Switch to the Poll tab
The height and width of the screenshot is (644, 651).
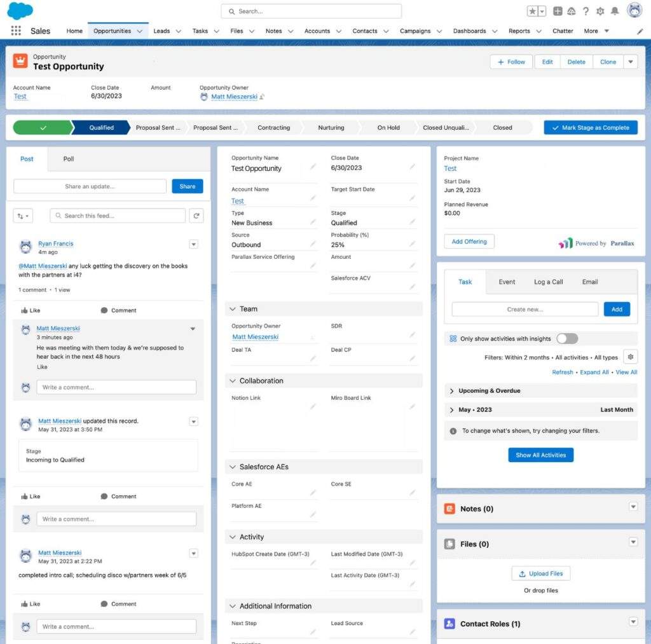(x=69, y=159)
